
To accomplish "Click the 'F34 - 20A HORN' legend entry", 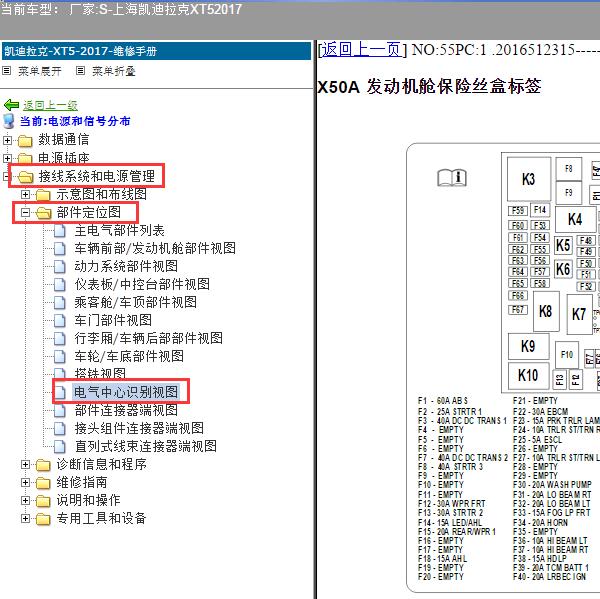I will 540,522.
